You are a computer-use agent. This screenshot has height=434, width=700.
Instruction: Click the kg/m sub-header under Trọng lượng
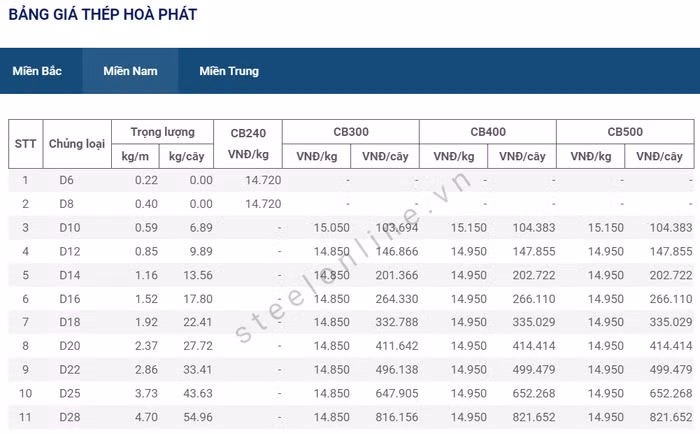point(135,156)
